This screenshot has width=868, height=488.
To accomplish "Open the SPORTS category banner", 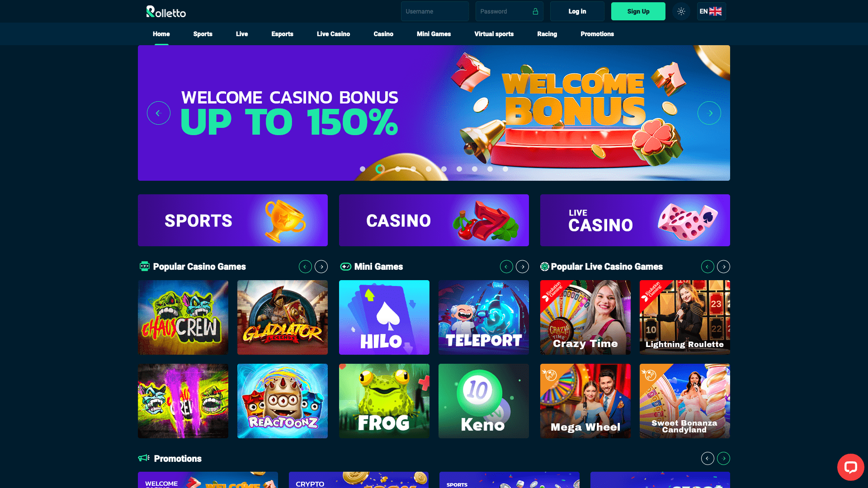I will click(233, 220).
